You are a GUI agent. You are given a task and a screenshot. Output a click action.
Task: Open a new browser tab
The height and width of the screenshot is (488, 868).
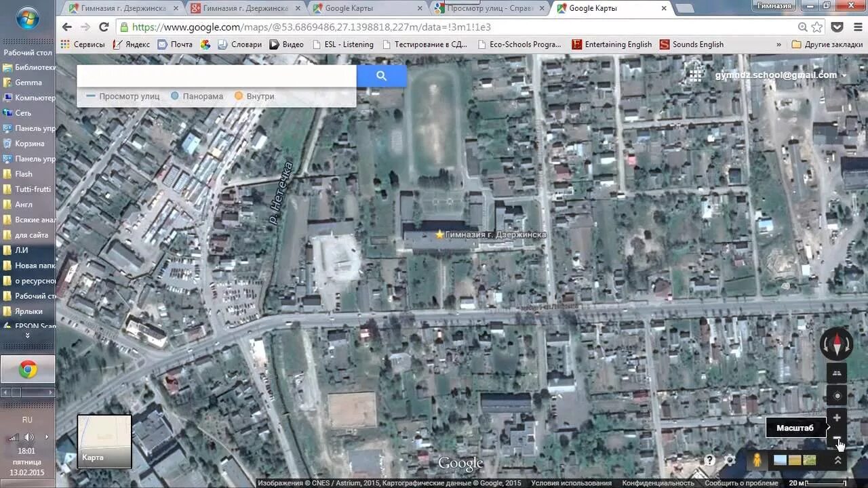tap(685, 8)
